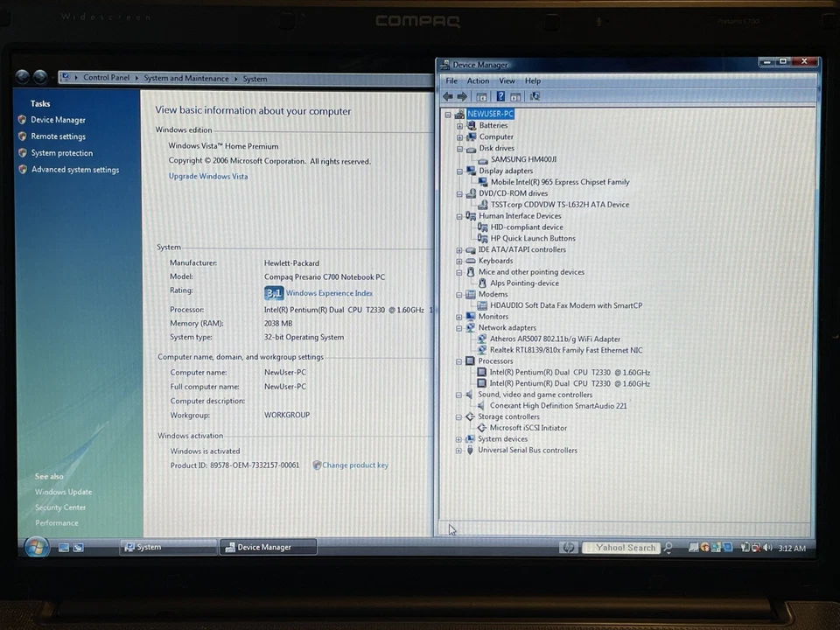Click the show/hide console tree toolbar icon

481,96
